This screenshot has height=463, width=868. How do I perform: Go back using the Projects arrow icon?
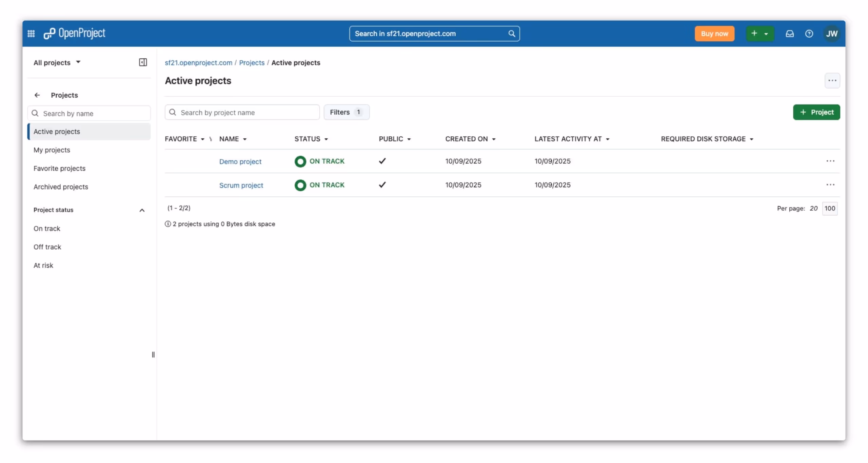coord(37,95)
